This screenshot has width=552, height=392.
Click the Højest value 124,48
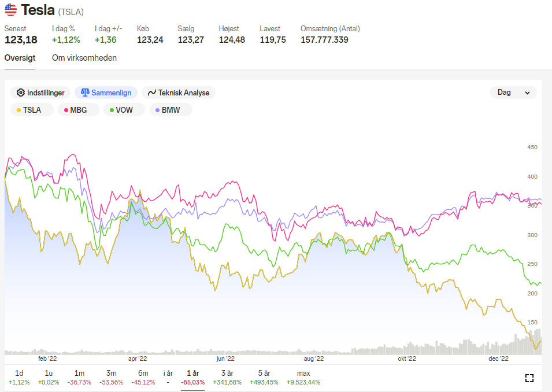pos(232,40)
